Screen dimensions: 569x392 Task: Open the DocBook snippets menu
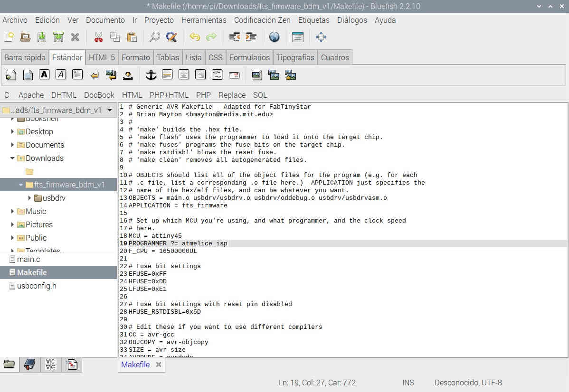point(99,95)
